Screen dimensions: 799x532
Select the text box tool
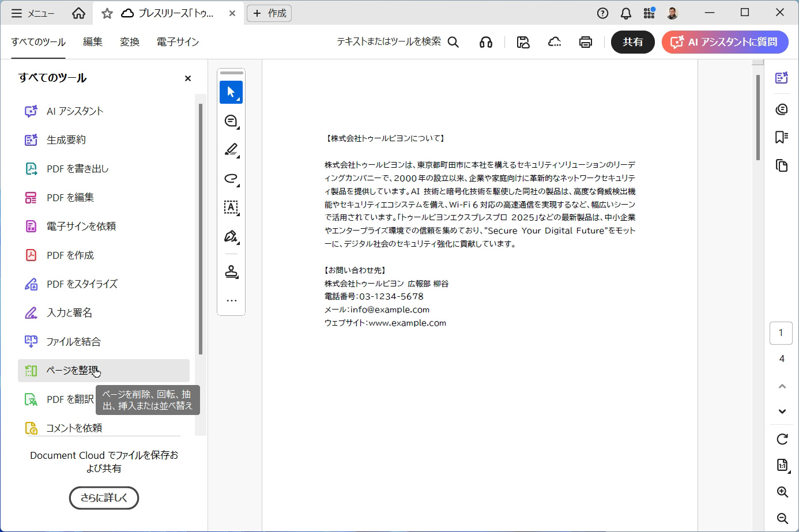pos(231,207)
